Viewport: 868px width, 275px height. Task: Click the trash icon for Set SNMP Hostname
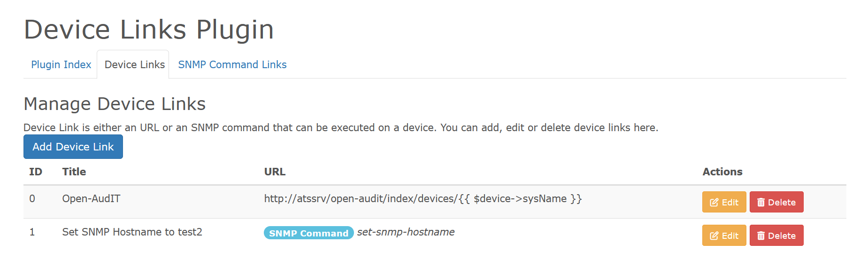(761, 236)
